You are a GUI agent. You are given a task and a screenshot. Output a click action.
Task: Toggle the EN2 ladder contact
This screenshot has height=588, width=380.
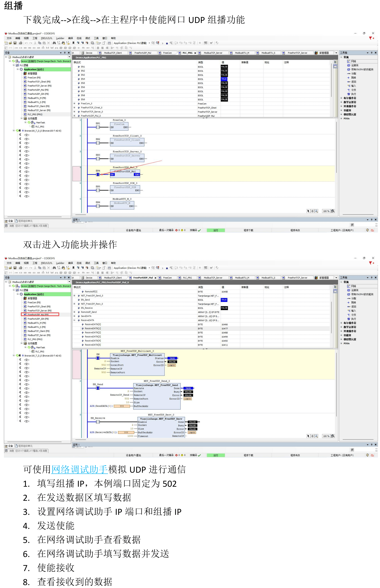98,143
